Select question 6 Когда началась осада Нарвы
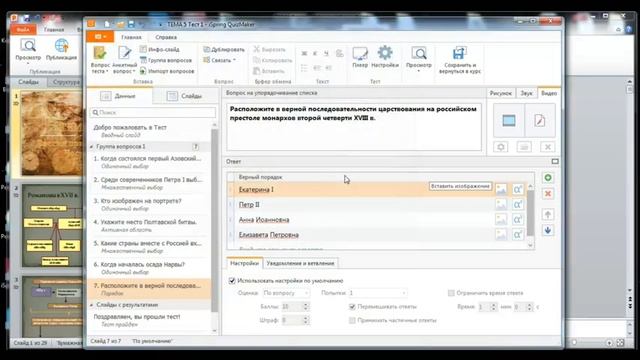Viewport: 640px width, 360px height. pos(149,268)
